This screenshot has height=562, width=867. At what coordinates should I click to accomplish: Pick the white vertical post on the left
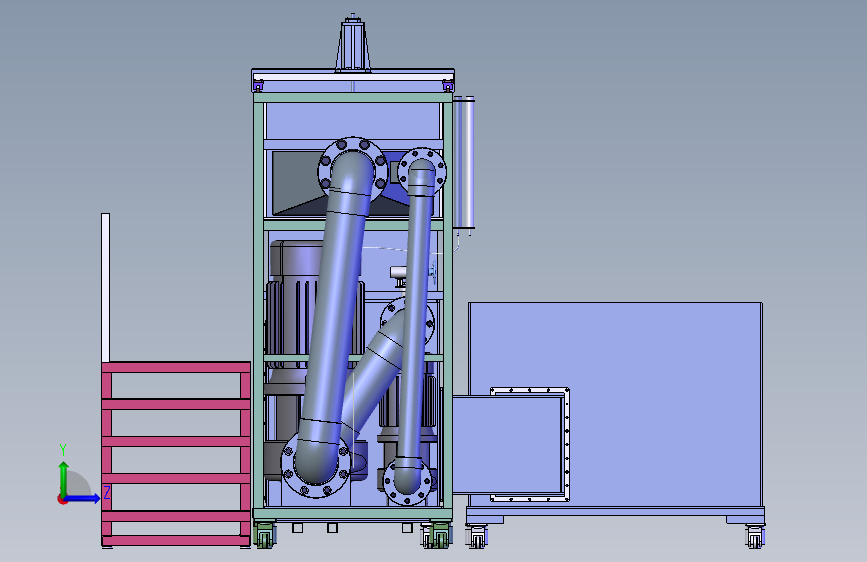(x=105, y=288)
